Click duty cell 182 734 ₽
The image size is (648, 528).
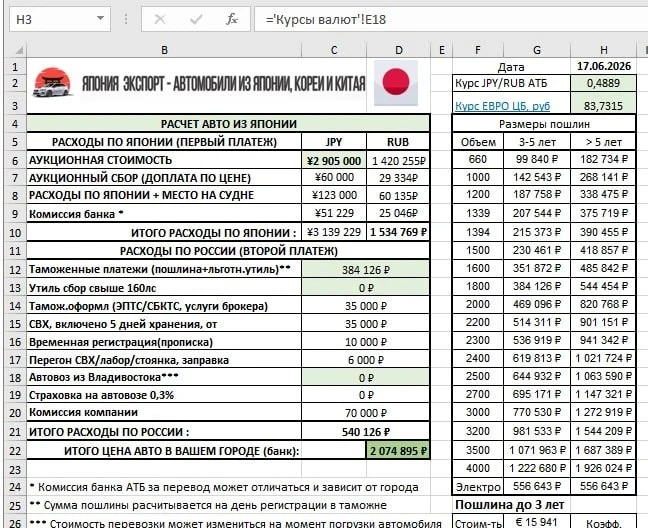coord(603,159)
